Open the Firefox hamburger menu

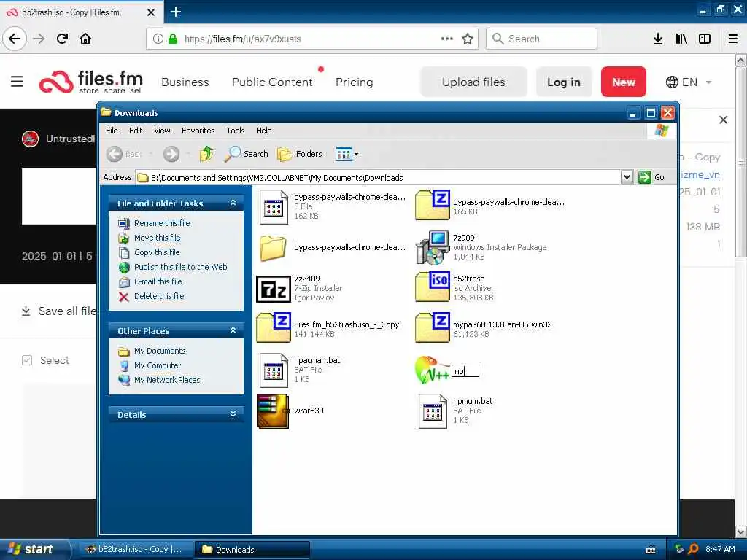click(x=733, y=39)
